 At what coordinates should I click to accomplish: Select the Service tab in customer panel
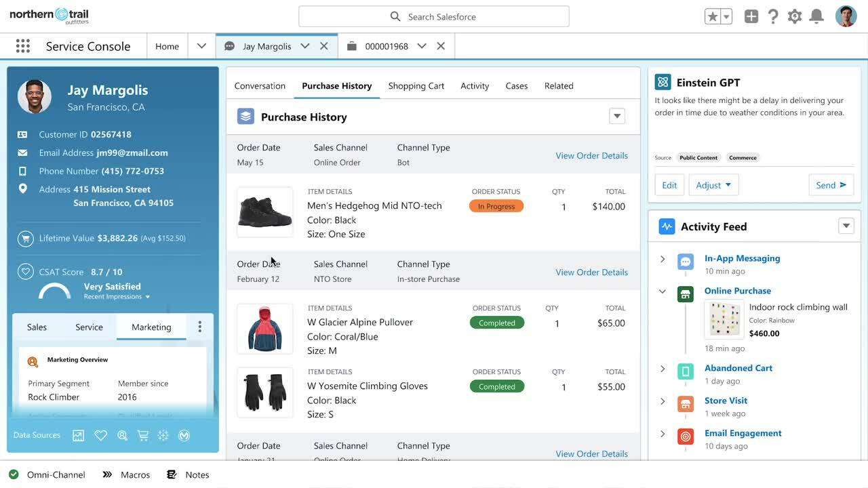pos(89,327)
